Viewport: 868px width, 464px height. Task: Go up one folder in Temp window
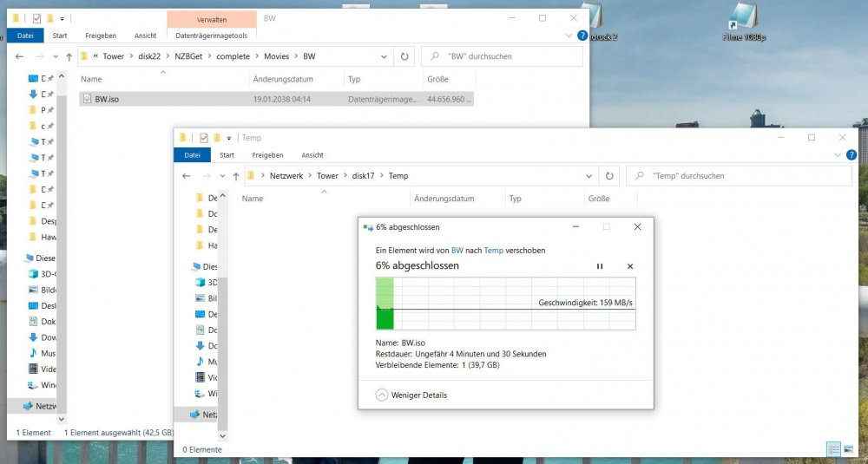pos(236,176)
